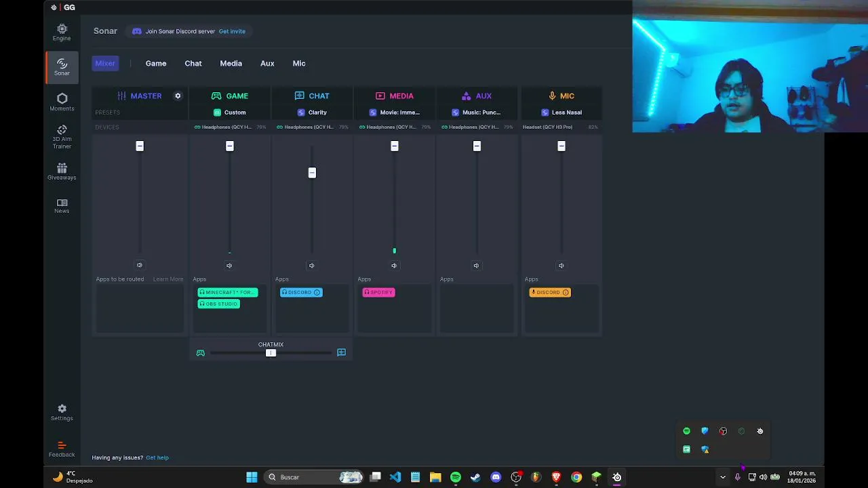
Task: Click the MASTER channel header
Action: [x=140, y=96]
